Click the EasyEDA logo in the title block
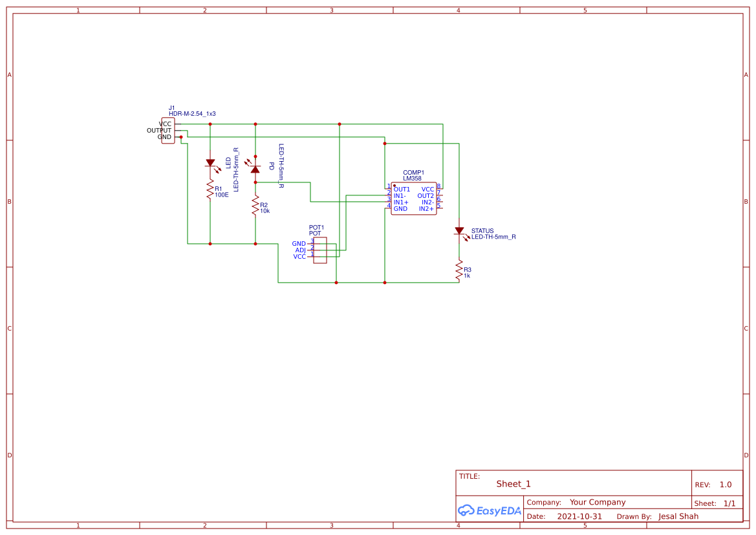 (488, 510)
